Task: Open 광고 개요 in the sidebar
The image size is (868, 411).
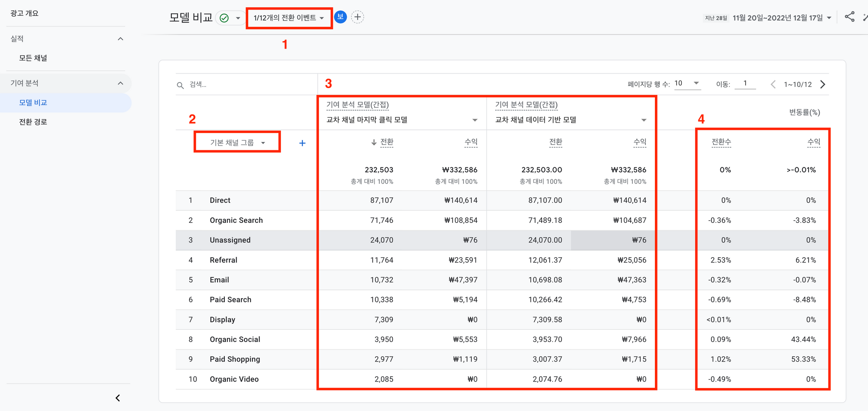Action: click(24, 13)
